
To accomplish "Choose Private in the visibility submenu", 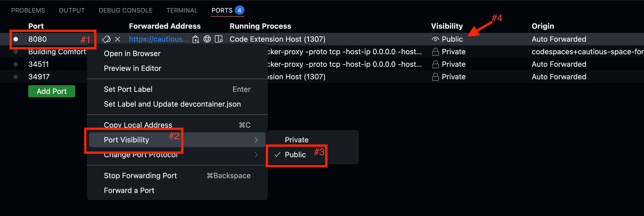I will (x=297, y=140).
